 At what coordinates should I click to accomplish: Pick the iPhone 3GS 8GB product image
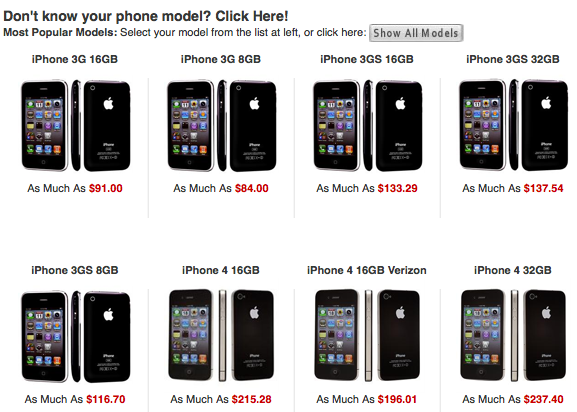[x=75, y=336]
